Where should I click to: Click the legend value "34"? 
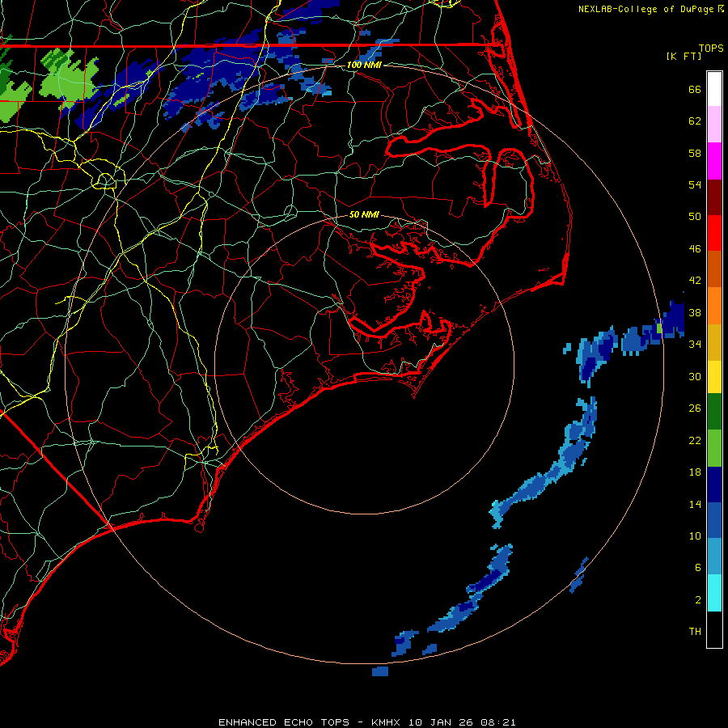[x=695, y=345]
